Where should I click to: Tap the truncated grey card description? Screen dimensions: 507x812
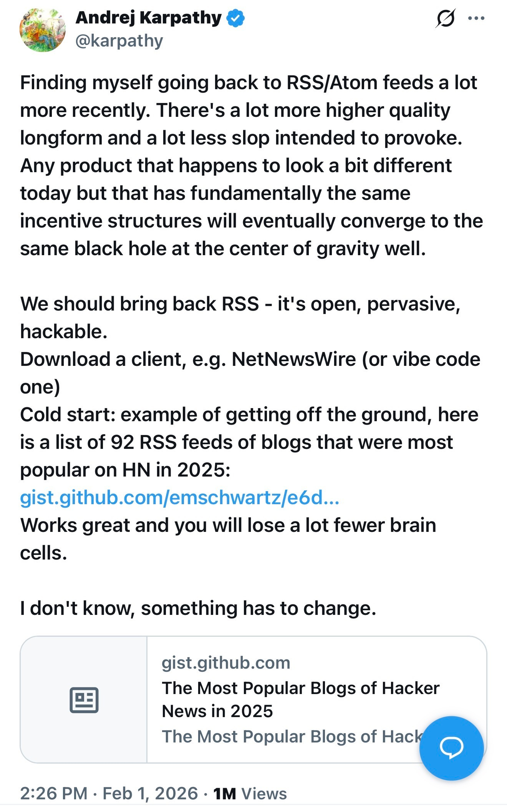coord(292,736)
